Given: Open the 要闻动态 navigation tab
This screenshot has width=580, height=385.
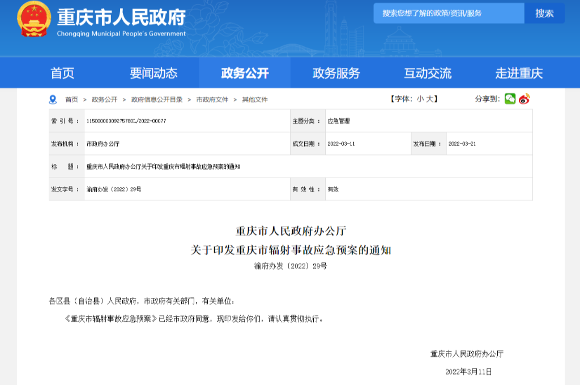Looking at the screenshot, I should [154, 73].
